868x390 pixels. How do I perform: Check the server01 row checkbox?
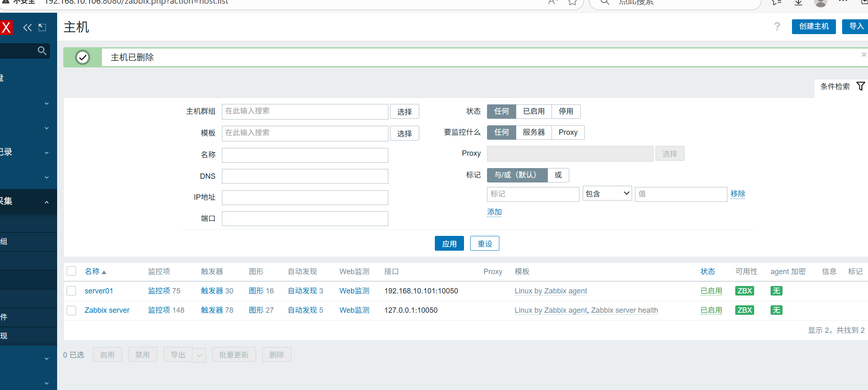72,291
